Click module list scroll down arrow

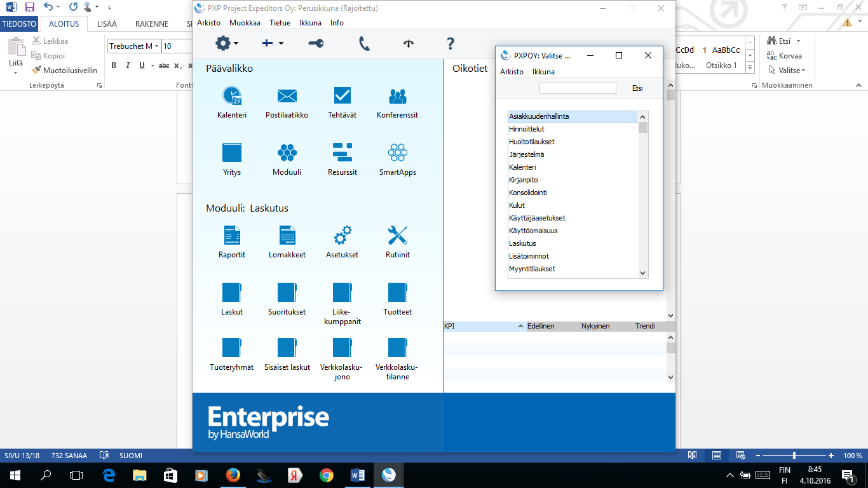[643, 273]
